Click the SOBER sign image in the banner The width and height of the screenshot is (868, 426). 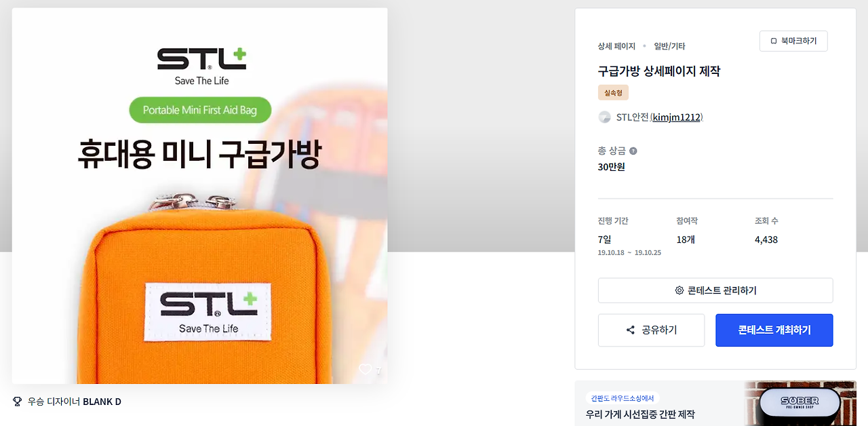point(799,403)
